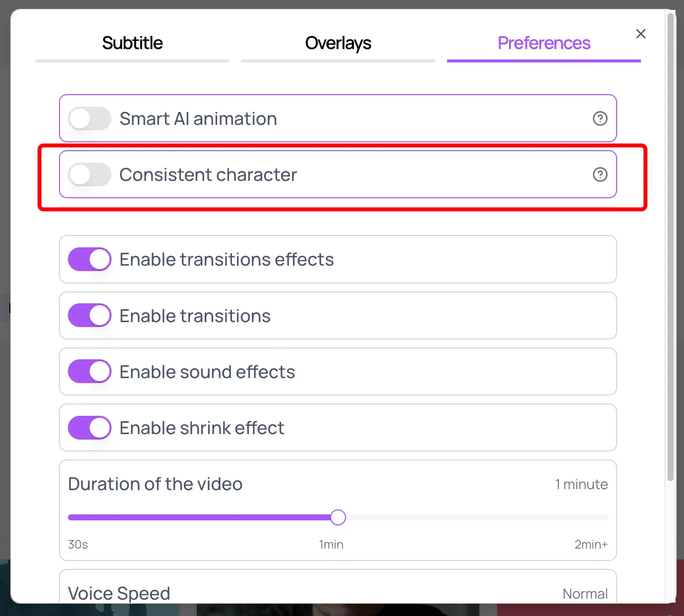Click the dialog's vertical scrollbar
The width and height of the screenshot is (684, 616).
(x=671, y=248)
